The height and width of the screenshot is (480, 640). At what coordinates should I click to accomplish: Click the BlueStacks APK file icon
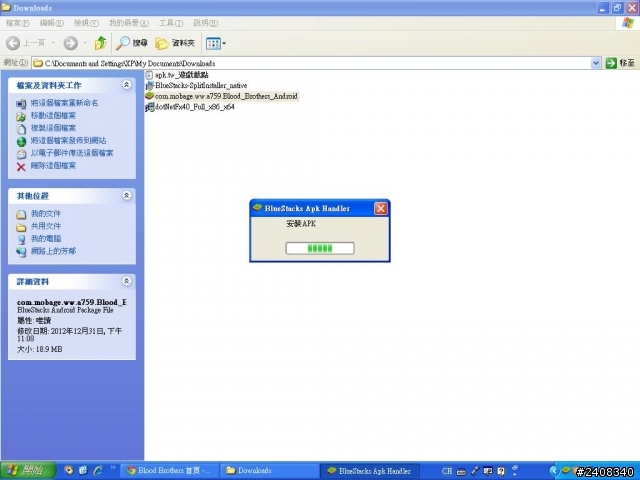(x=149, y=96)
